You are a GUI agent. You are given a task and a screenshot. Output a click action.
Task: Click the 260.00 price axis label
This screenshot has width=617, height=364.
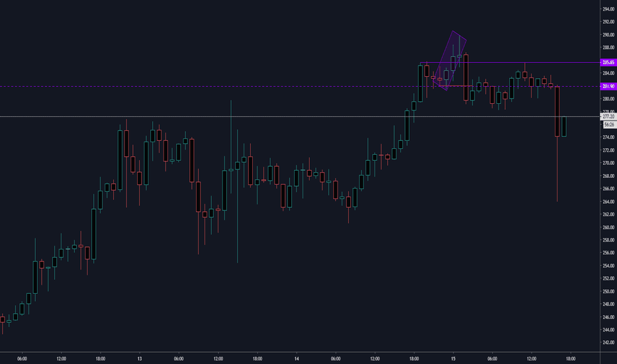pos(608,228)
